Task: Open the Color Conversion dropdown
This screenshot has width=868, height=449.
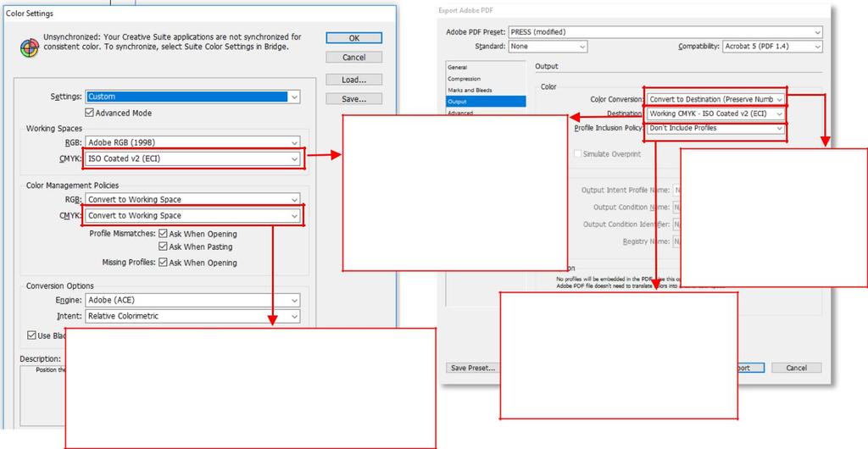Action: click(715, 99)
